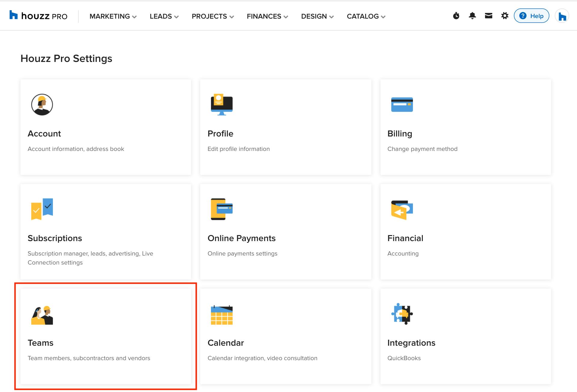Click 'Account information, address book' text
The width and height of the screenshot is (577, 392).
pyautogui.click(x=76, y=149)
